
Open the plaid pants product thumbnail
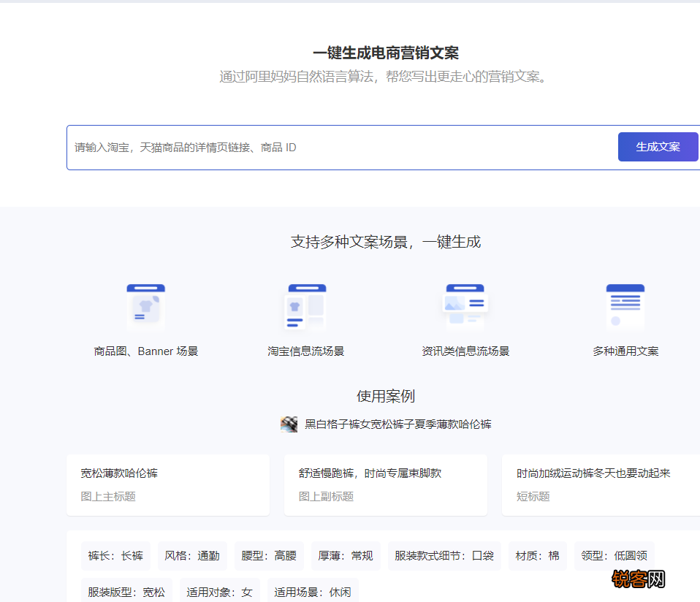click(x=289, y=424)
